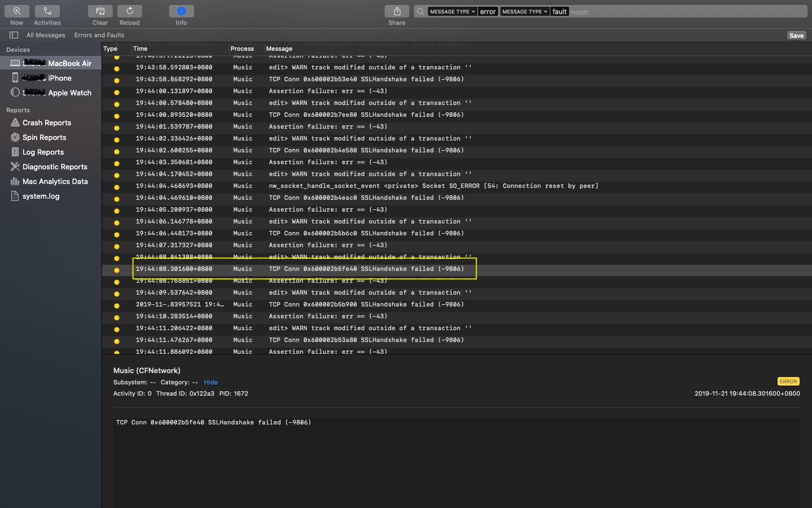Image resolution: width=812 pixels, height=508 pixels.
Task: Click the 19:44:11.206422 WARN track modified row
Action: click(457, 328)
